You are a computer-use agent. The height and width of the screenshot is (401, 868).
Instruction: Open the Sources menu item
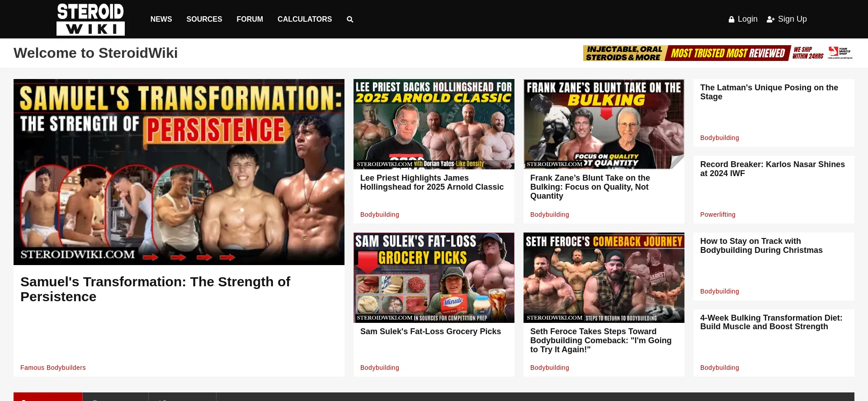pyautogui.click(x=204, y=19)
